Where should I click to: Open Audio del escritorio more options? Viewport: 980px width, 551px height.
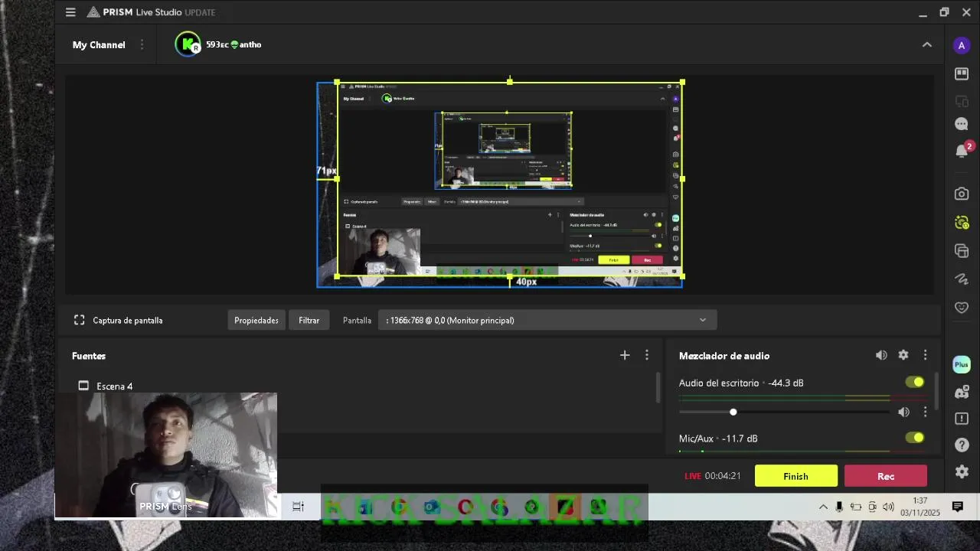pos(925,412)
